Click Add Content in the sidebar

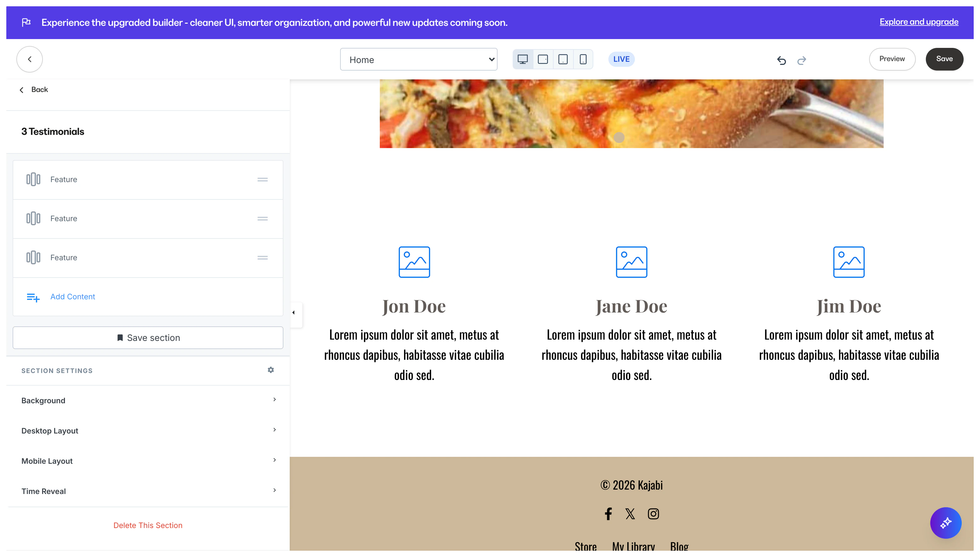click(x=73, y=297)
